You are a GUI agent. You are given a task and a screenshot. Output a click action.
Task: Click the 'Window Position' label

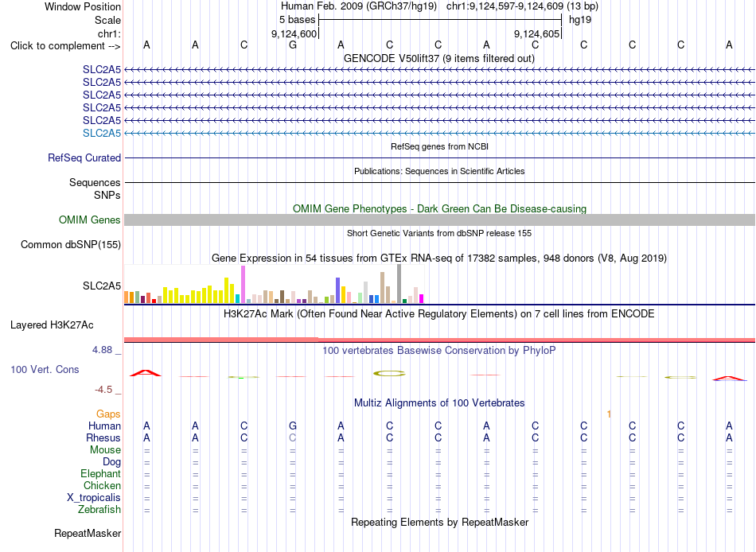(x=83, y=6)
